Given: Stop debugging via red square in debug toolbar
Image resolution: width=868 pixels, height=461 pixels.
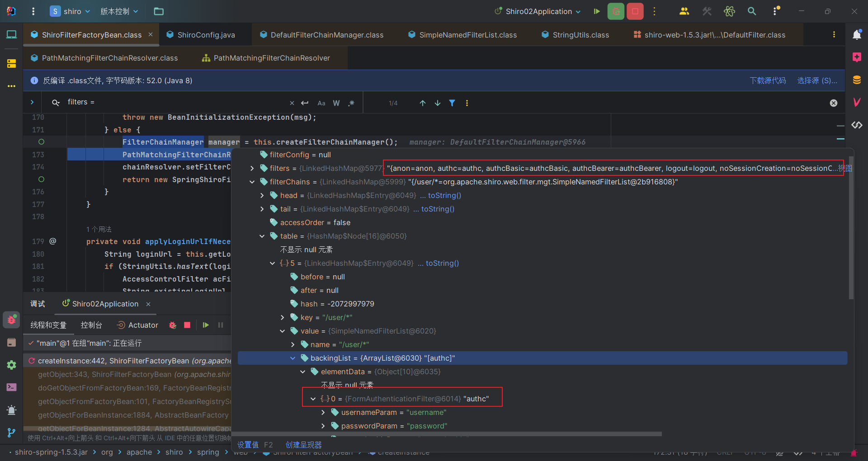Looking at the screenshot, I should point(187,325).
